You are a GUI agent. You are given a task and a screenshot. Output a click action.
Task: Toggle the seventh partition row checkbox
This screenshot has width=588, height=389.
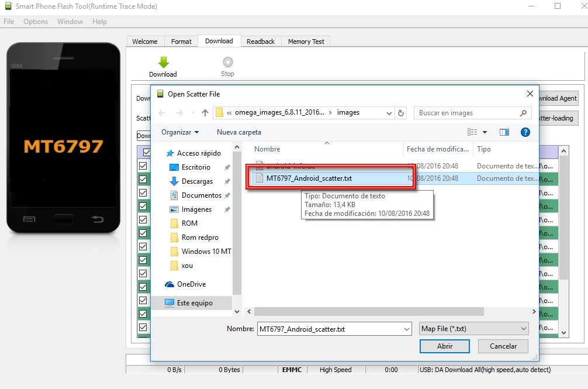click(143, 246)
